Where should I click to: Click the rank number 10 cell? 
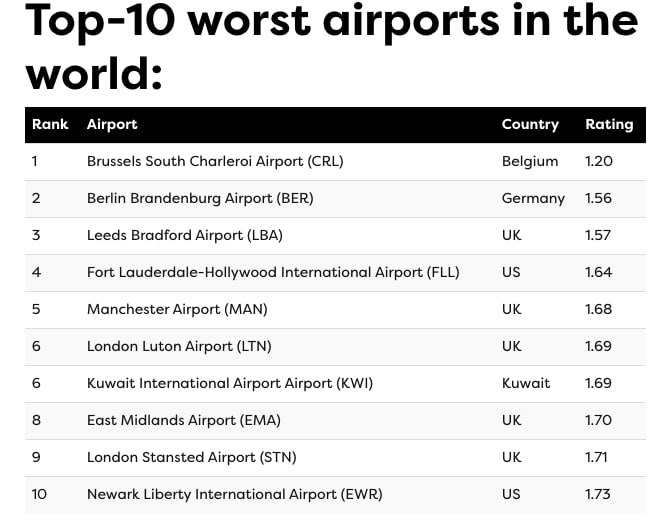click(39, 494)
